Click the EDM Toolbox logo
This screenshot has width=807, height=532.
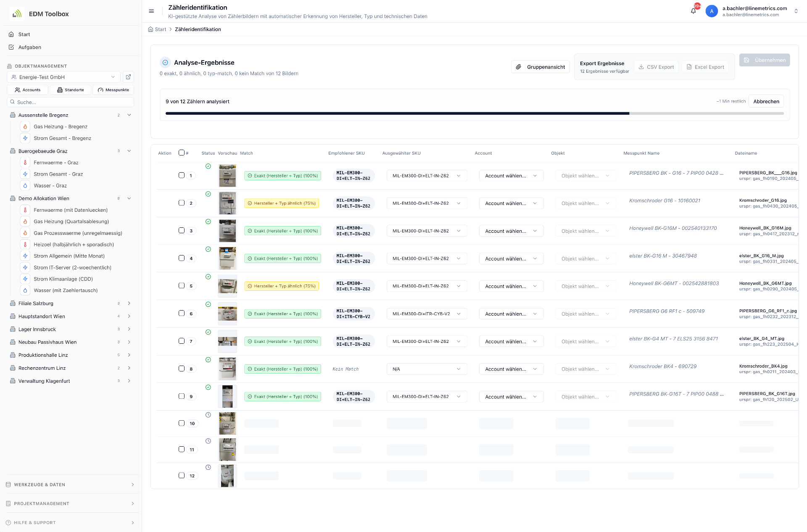pyautogui.click(x=17, y=14)
